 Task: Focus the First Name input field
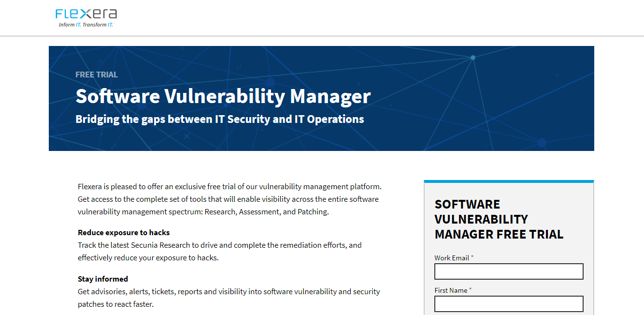tap(509, 304)
